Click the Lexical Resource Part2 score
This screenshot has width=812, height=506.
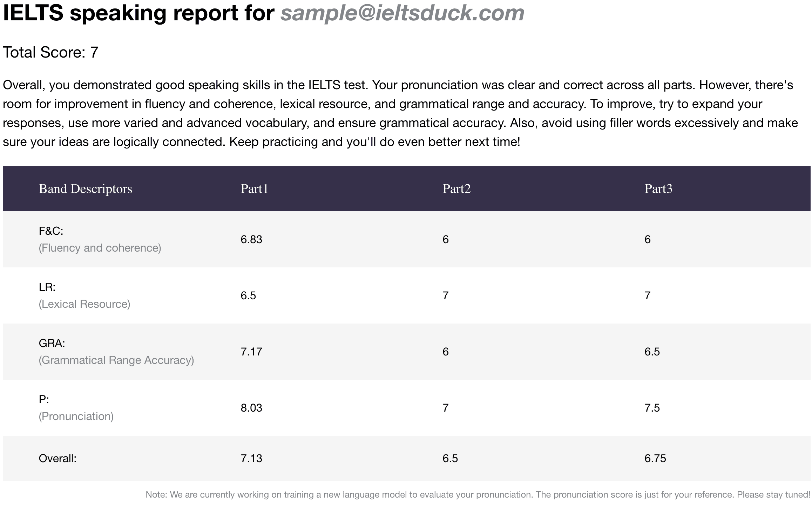(445, 295)
